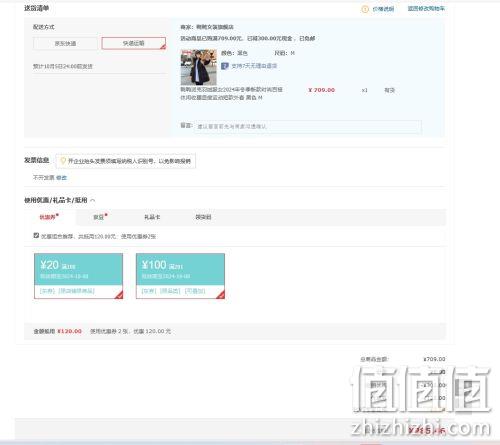This screenshot has height=445, width=500.
Task: Click the lightbulb tip icon beside 发票信息
Action: [63, 161]
